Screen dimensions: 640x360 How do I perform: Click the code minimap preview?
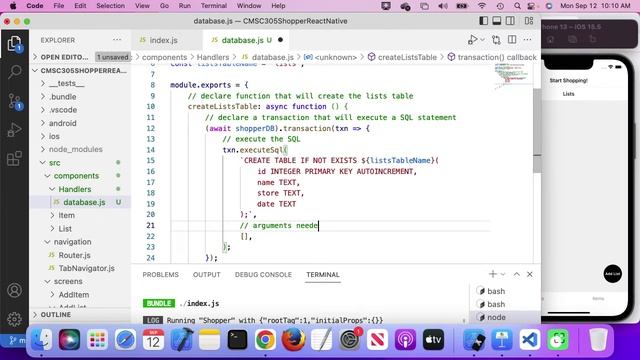click(x=511, y=76)
